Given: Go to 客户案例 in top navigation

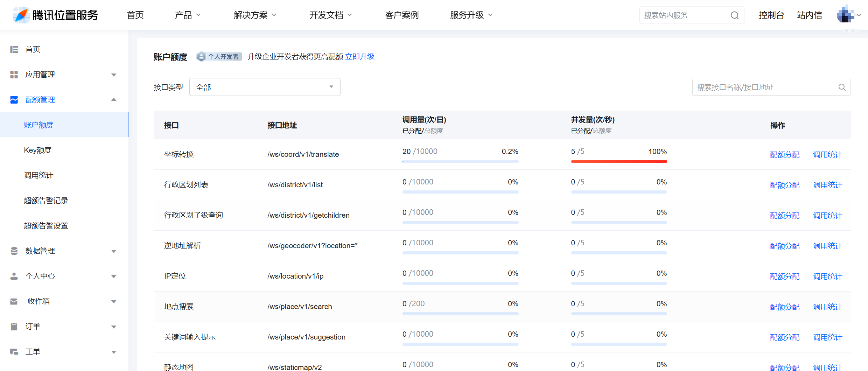Looking at the screenshot, I should coord(402,15).
